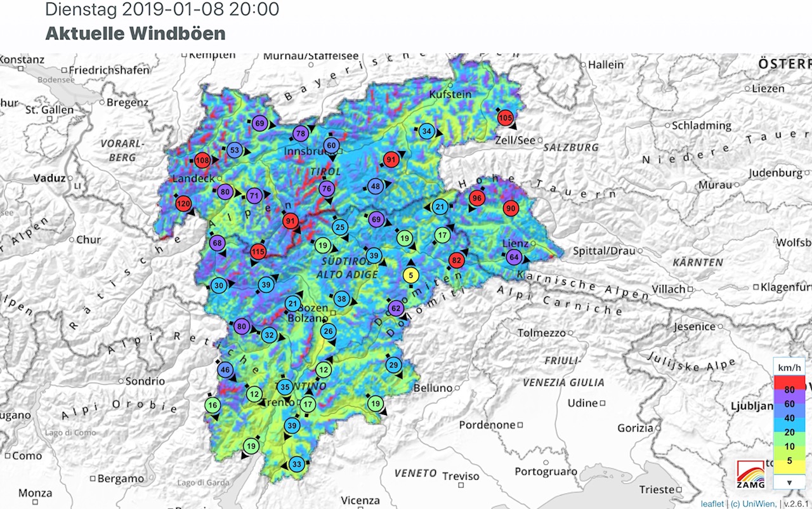Open the 26 km/h wind marker

click(328, 331)
